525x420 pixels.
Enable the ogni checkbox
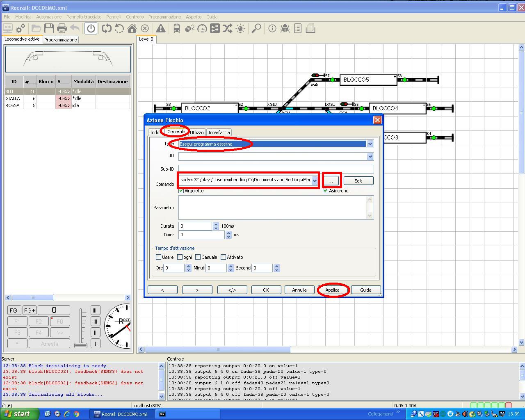[x=180, y=257]
